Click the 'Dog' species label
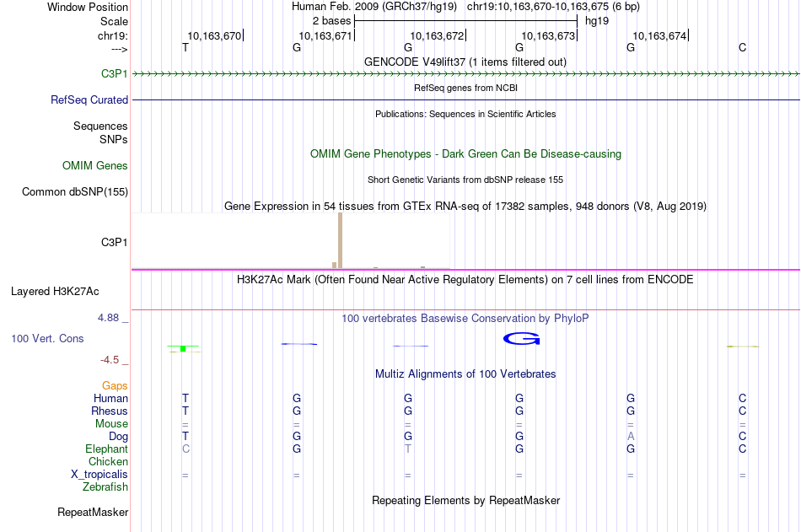Viewport: 801px width, 532px height. (119, 437)
